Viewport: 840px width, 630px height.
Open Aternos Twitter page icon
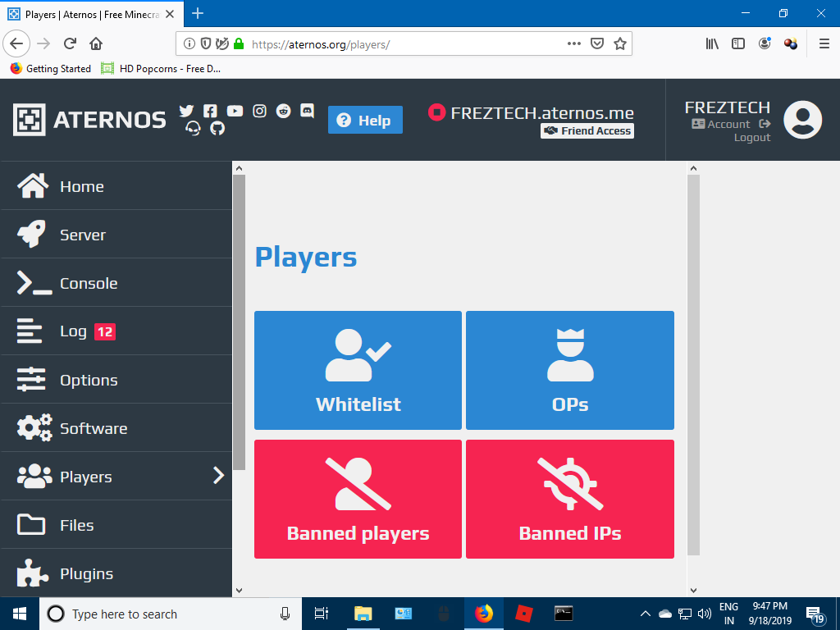coord(186,111)
